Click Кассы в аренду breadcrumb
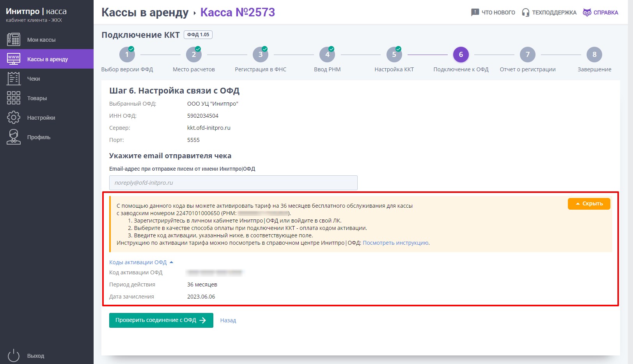 [x=145, y=12]
